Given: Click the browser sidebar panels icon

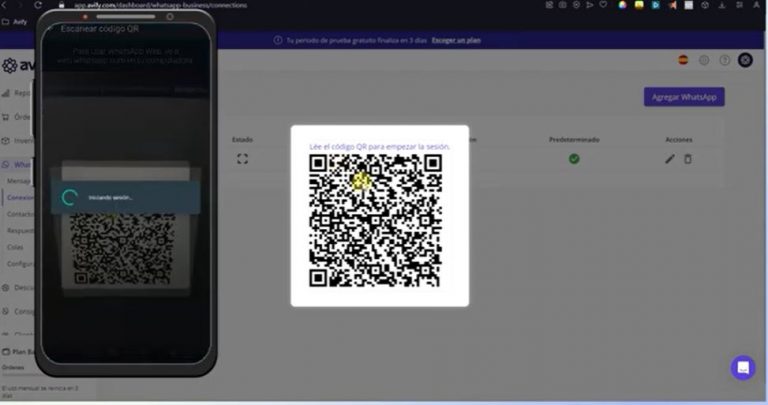Looking at the screenshot, I should coord(739,5).
